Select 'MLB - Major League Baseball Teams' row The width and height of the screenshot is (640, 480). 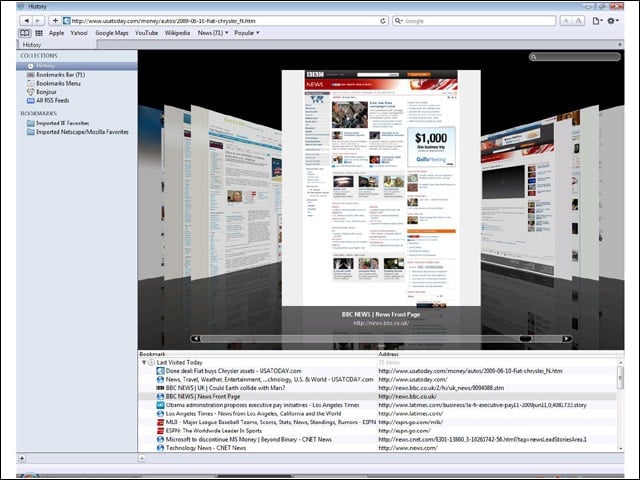click(x=377, y=422)
